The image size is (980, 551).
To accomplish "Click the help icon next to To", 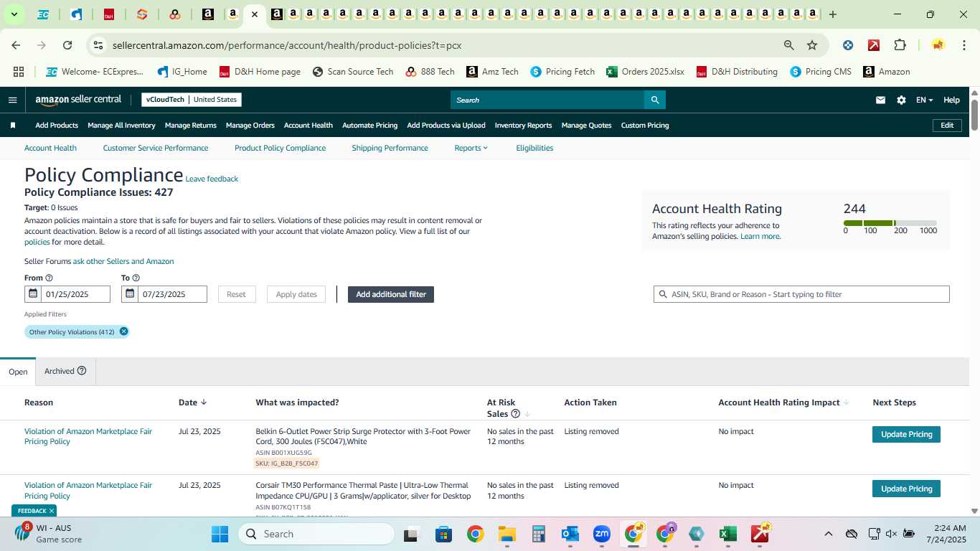I will pos(136,278).
